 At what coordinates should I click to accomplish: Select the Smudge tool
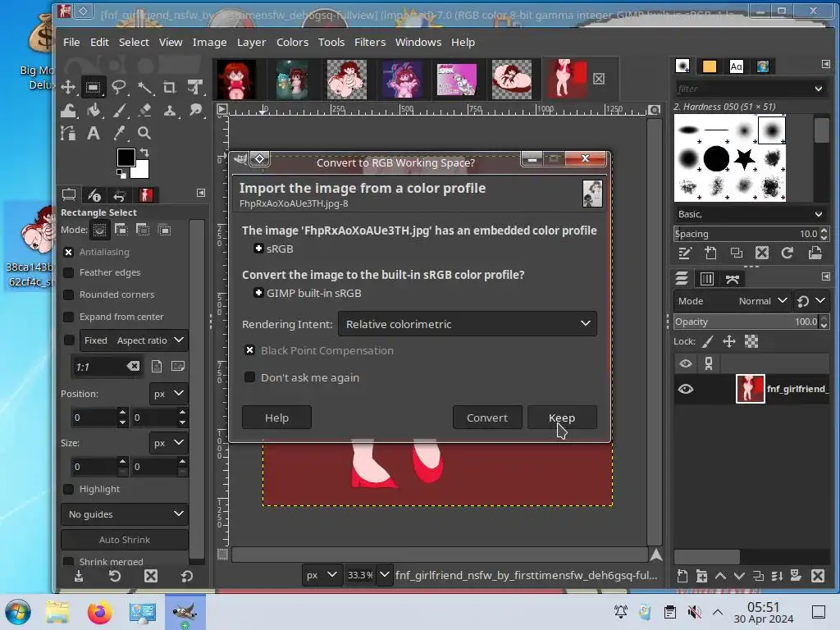pyautogui.click(x=195, y=111)
